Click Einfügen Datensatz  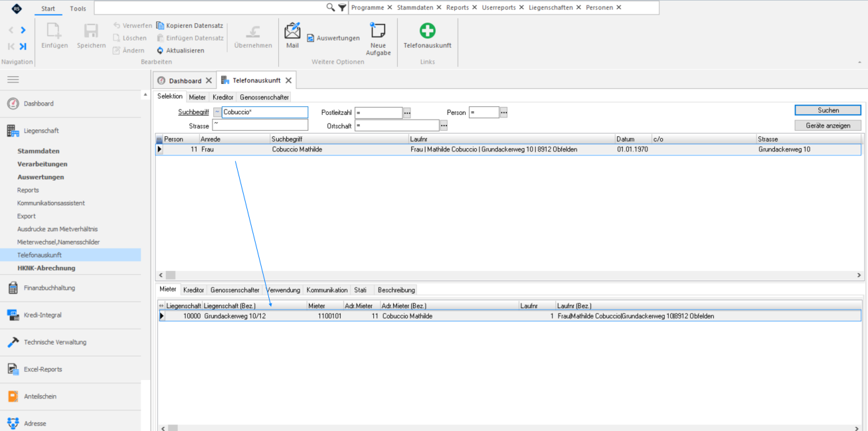[x=190, y=38]
